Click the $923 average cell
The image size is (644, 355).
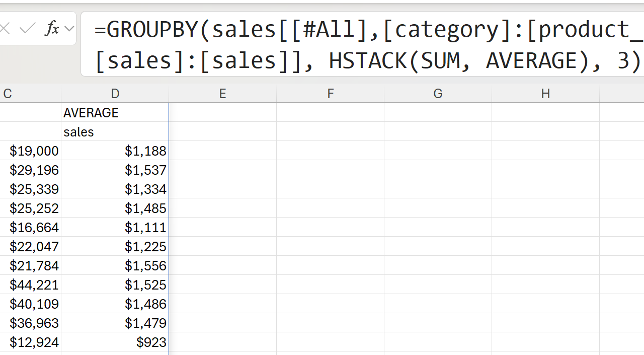115,342
